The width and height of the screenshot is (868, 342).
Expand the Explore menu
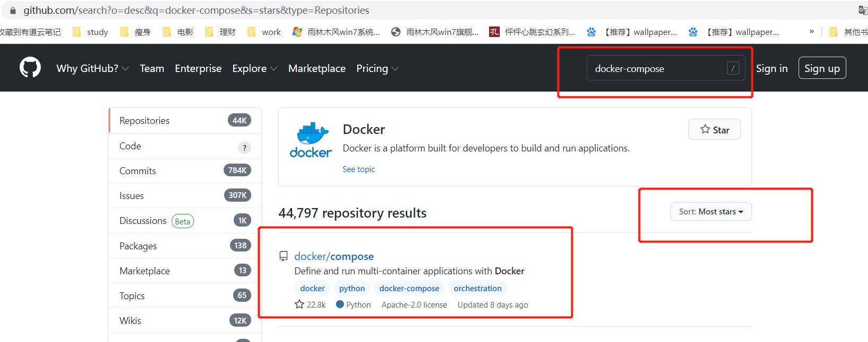255,68
